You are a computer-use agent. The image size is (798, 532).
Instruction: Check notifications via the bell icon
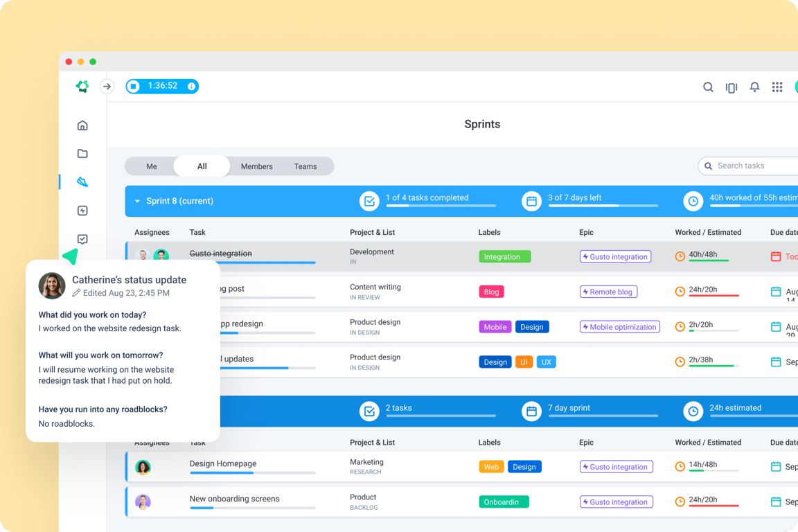[x=754, y=87]
